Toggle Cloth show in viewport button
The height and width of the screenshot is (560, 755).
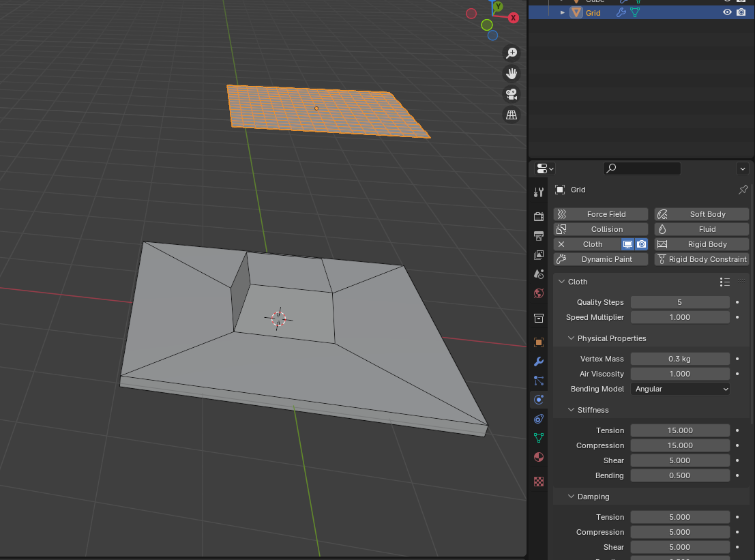coord(627,245)
